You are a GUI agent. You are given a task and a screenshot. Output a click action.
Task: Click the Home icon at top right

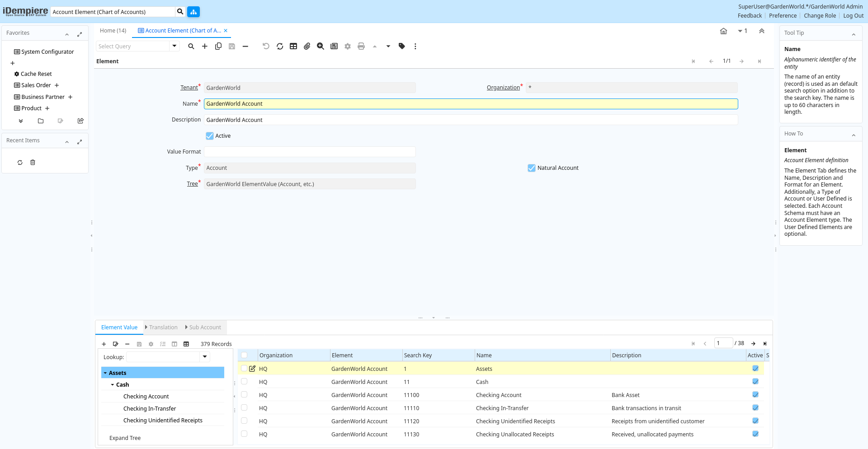(723, 31)
